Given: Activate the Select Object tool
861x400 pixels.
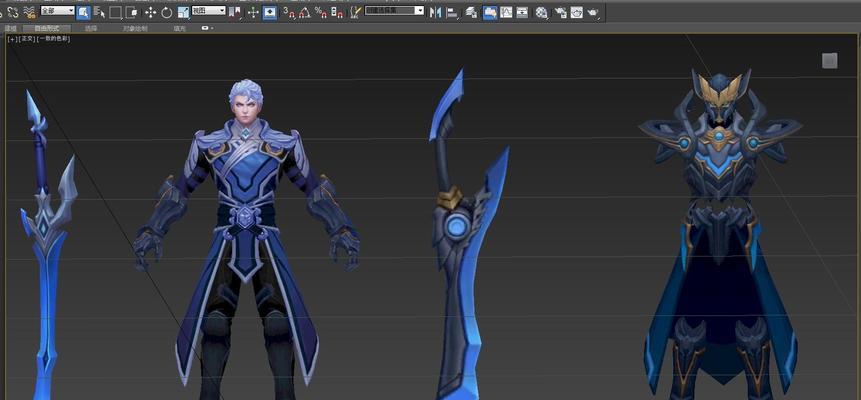Looking at the screenshot, I should pyautogui.click(x=83, y=12).
